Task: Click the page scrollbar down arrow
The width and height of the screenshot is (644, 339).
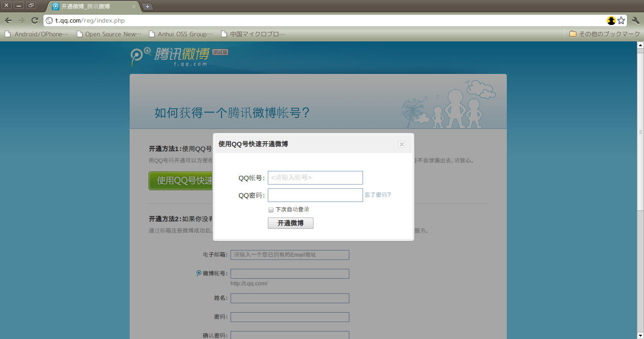Action: tap(640, 335)
